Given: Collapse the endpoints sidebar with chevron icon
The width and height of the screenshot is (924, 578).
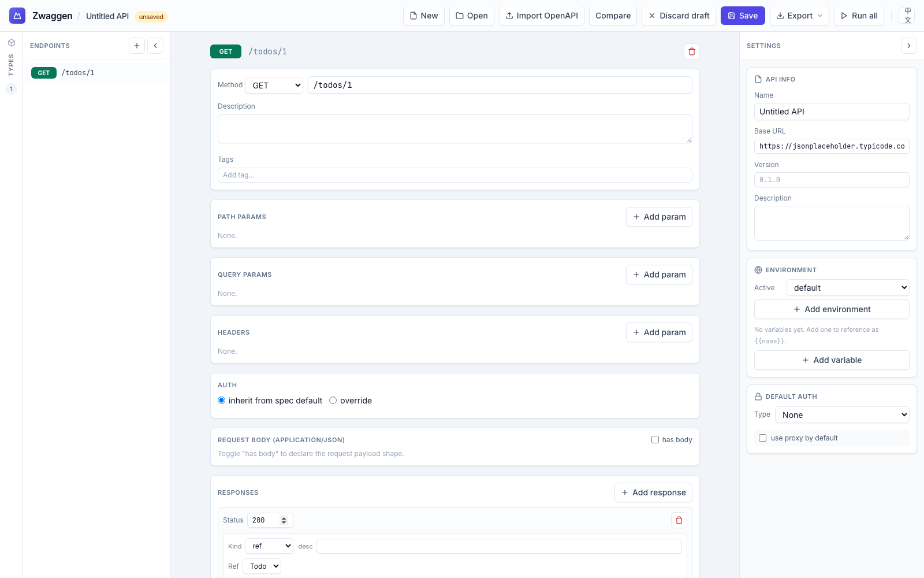Looking at the screenshot, I should [155, 45].
